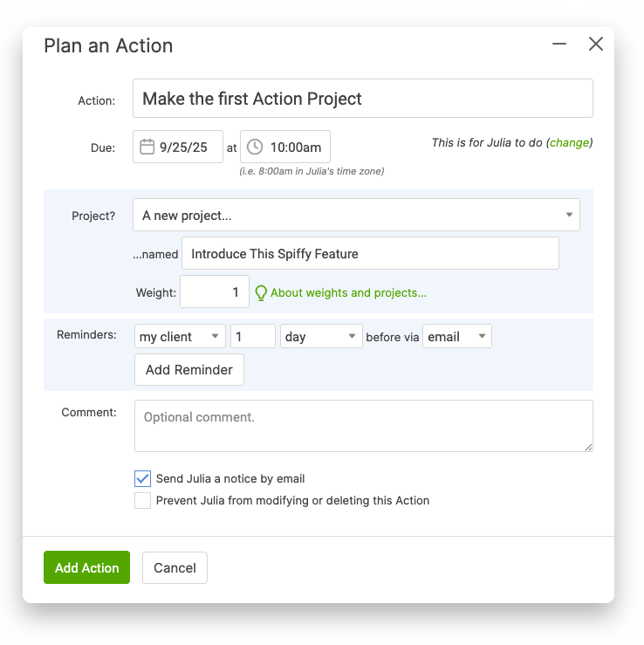The height and width of the screenshot is (645, 644).
Task: Open the 'my client' reminder recipient dropdown
Action: [x=180, y=337]
